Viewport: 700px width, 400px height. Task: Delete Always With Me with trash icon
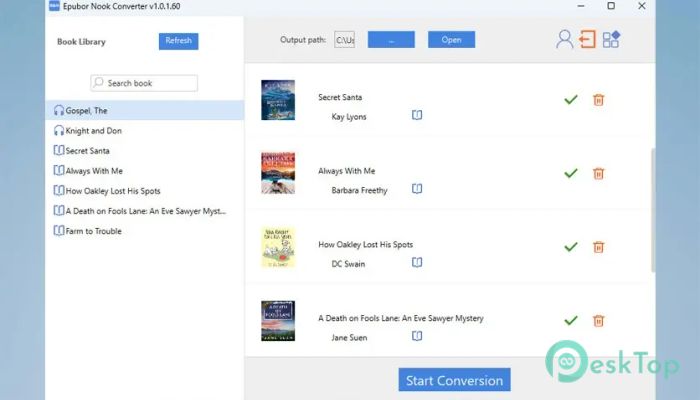coord(599,173)
